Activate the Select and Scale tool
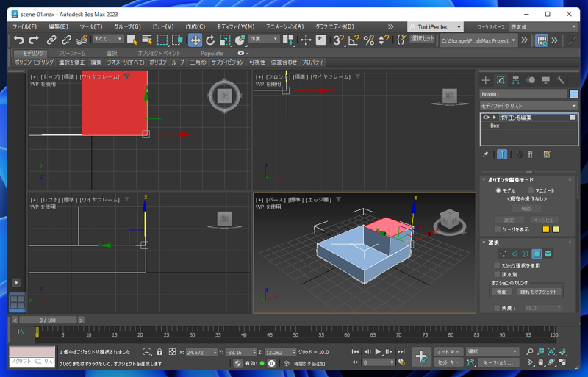 (225, 40)
